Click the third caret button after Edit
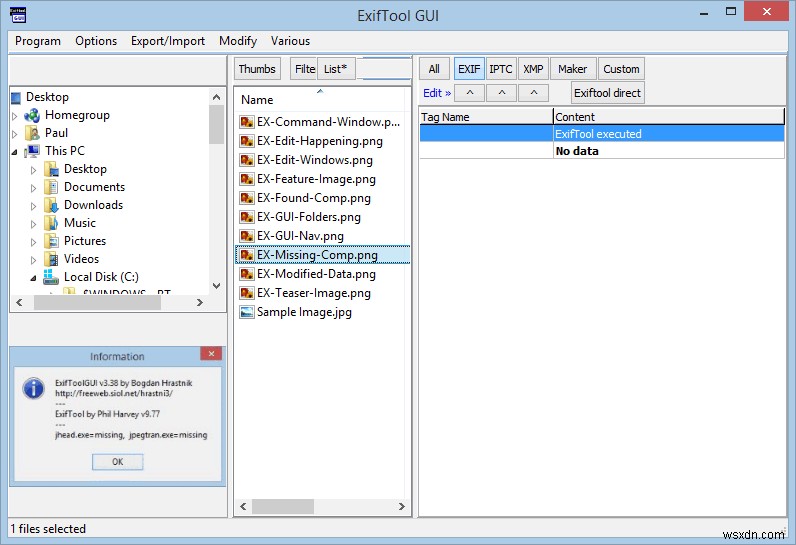 534,93
